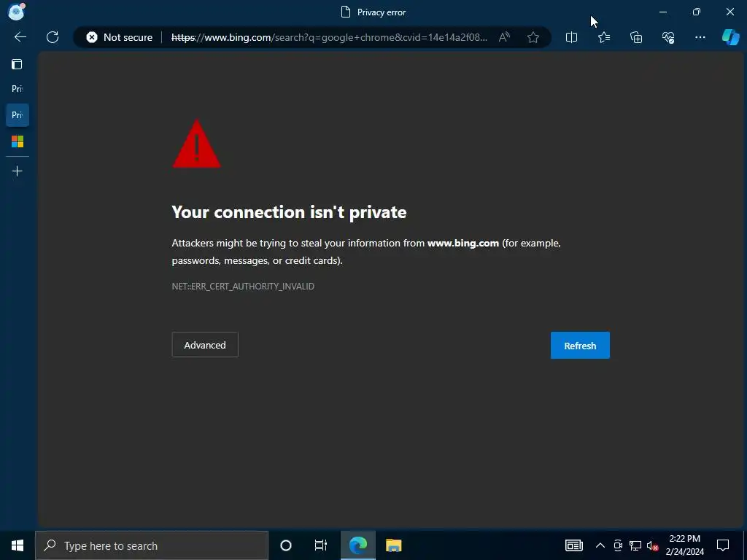Click the bing.com URL in address bar
The height and width of the screenshot is (560, 747).
point(329,37)
